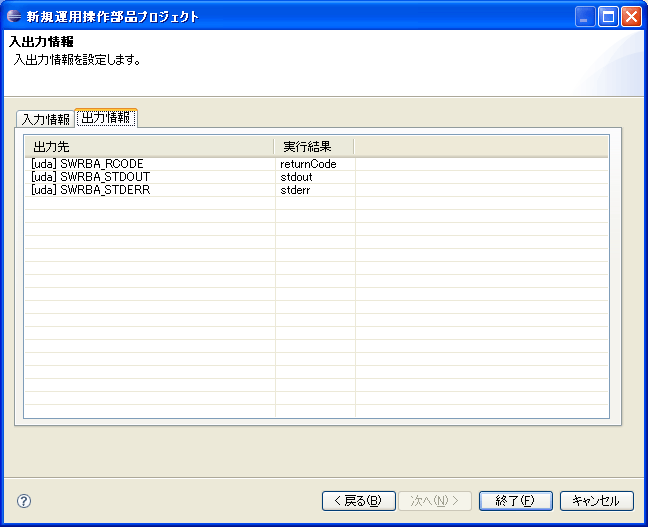Select the [uda] SWRBA_STDERR row
The image size is (648, 527).
click(316, 190)
